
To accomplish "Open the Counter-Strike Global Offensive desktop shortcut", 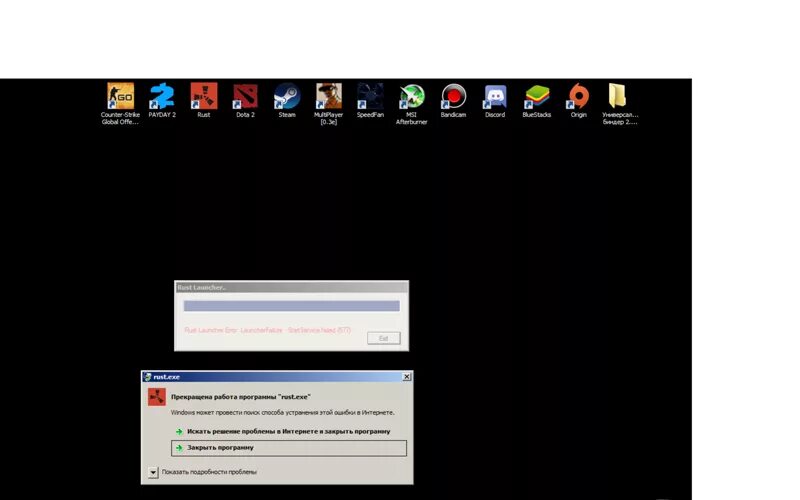I will 120,96.
